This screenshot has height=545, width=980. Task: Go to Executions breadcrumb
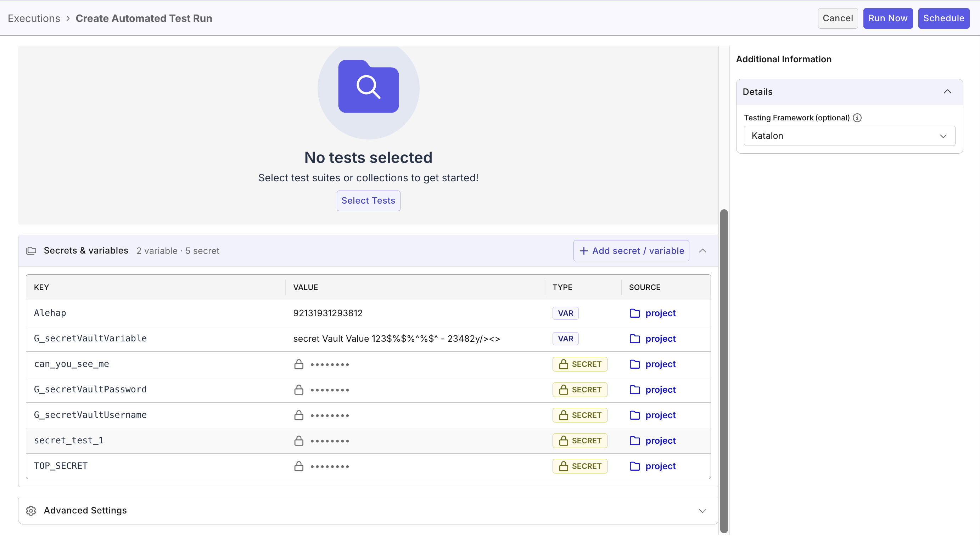[34, 18]
